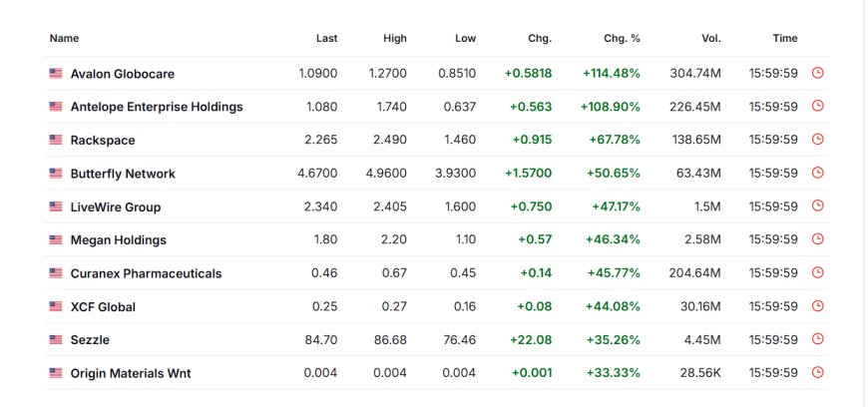This screenshot has height=407, width=868.
Task: Click the clock icon in Sezzle row
Action: [817, 339]
